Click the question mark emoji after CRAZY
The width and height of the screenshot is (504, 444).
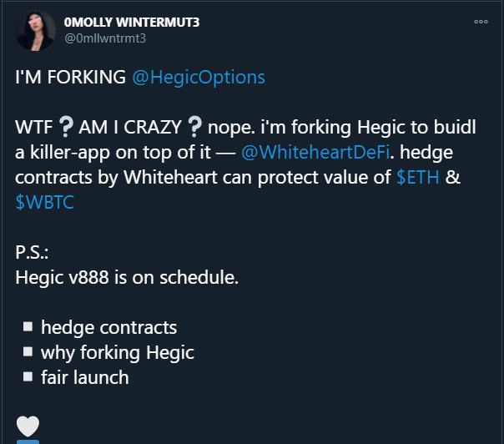click(x=194, y=127)
